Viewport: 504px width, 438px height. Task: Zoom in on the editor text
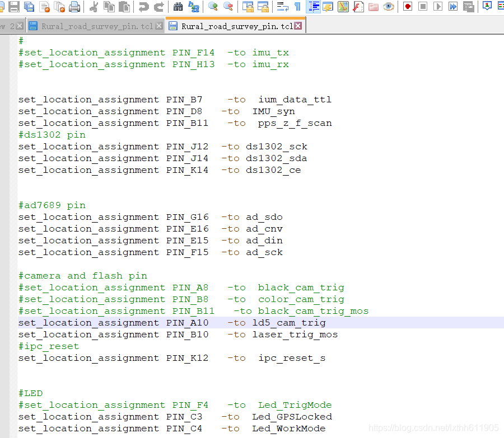(213, 6)
